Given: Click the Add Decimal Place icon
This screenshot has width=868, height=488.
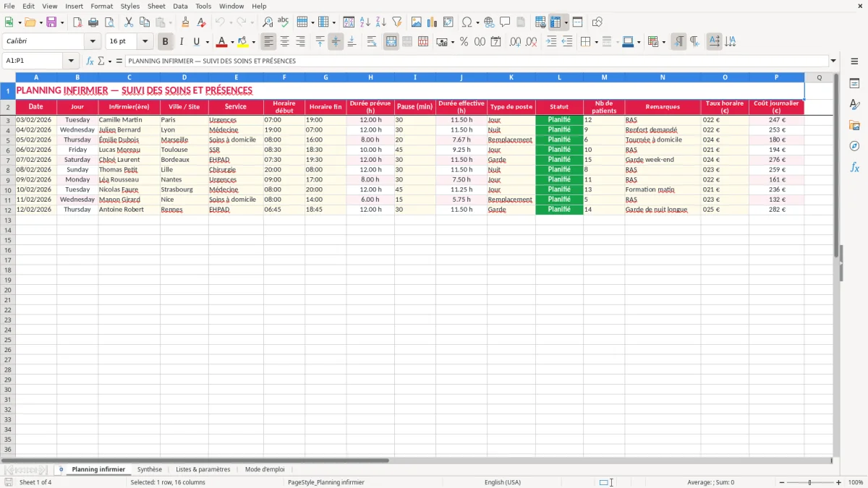Looking at the screenshot, I should 516,42.
